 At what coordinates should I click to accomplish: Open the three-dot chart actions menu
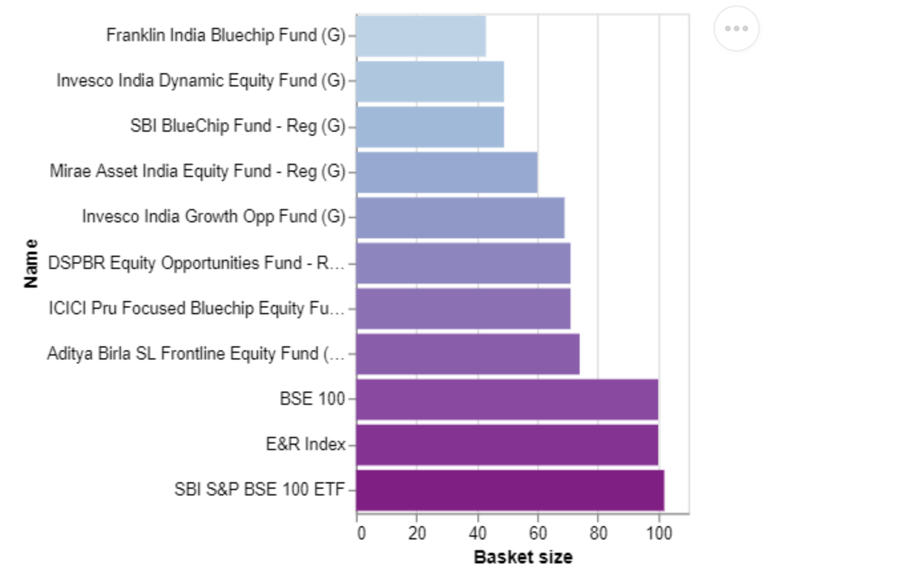pyautogui.click(x=736, y=29)
